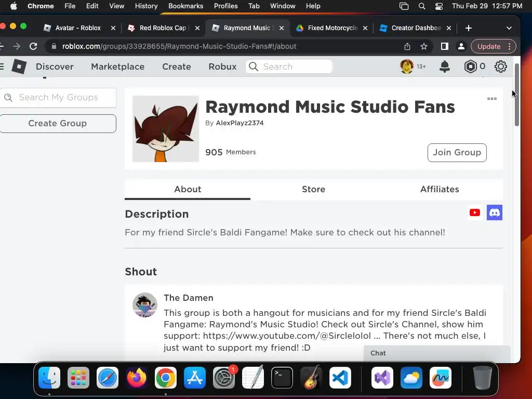The width and height of the screenshot is (532, 399).
Task: Open the group's YouTube social link
Action: point(475,212)
